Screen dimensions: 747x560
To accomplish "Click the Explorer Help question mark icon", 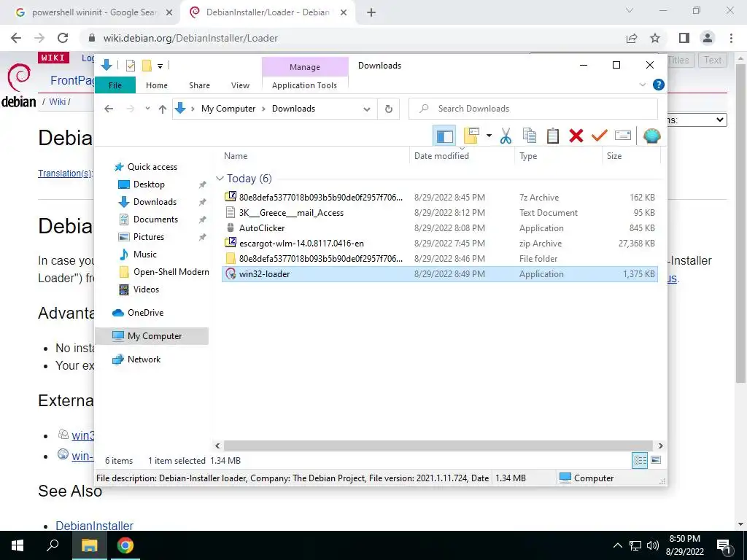I will 659,85.
